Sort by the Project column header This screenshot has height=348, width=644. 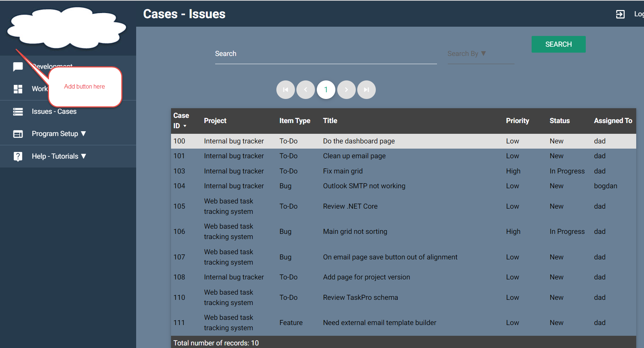click(x=215, y=121)
